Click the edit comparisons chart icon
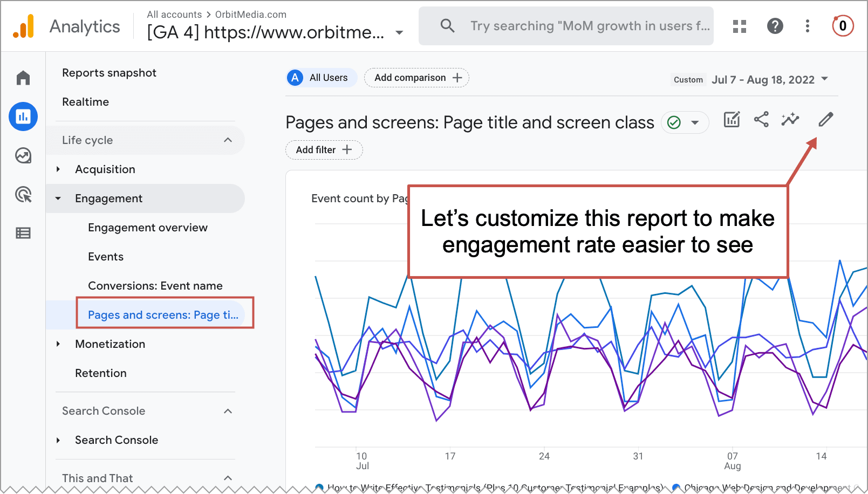868x494 pixels. coord(732,120)
